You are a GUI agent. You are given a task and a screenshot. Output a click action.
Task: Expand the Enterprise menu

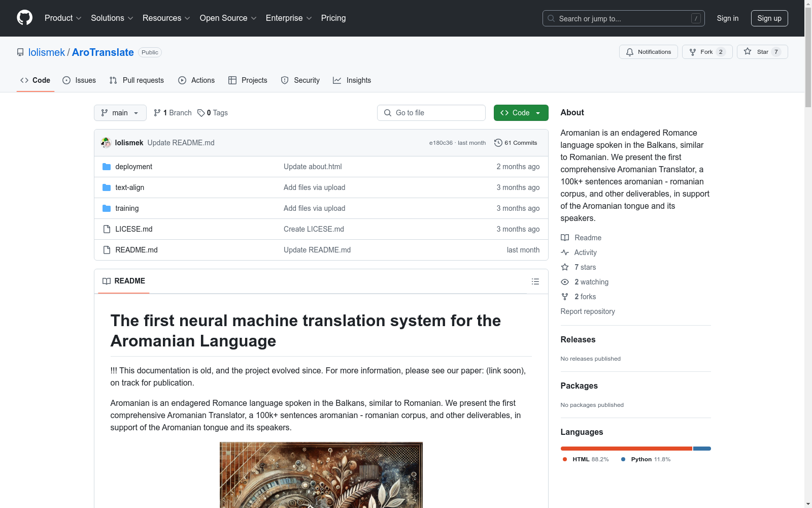coord(289,18)
